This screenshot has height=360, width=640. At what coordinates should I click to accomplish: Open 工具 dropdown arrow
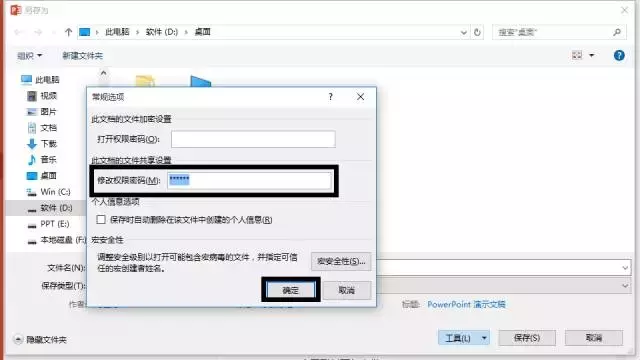point(484,338)
